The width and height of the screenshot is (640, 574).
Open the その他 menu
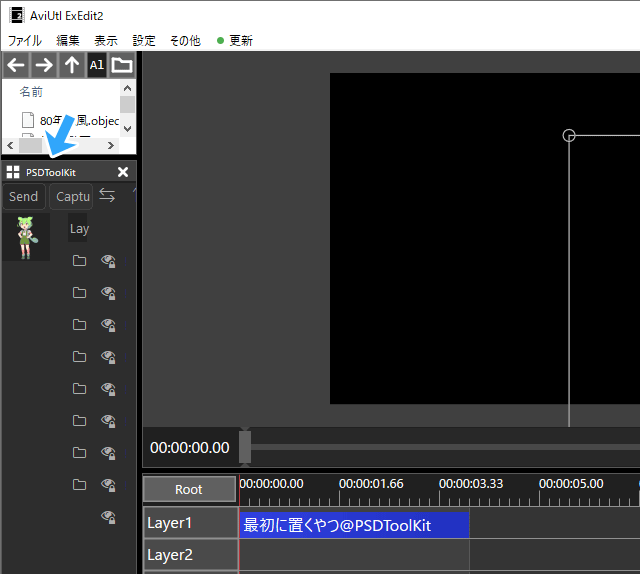(x=185, y=40)
